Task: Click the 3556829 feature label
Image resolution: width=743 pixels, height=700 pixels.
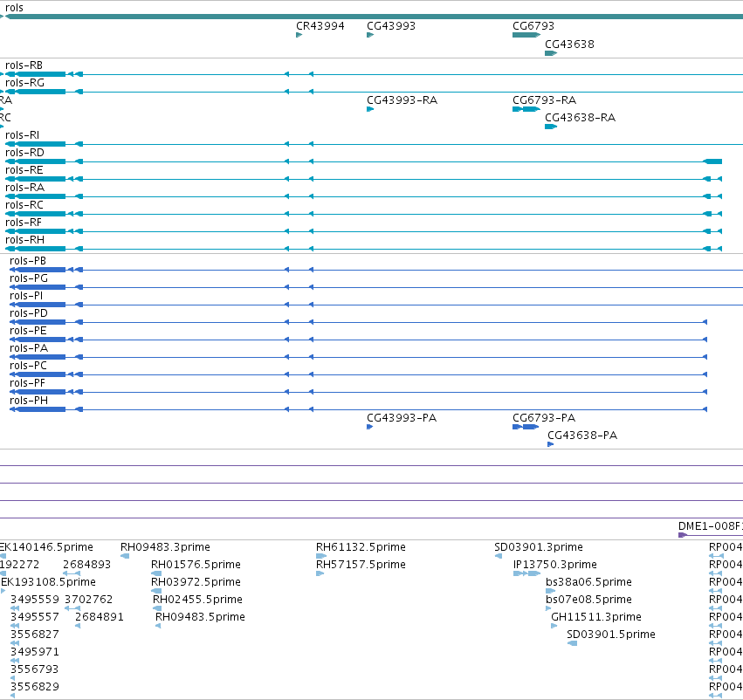Action: [x=35, y=686]
